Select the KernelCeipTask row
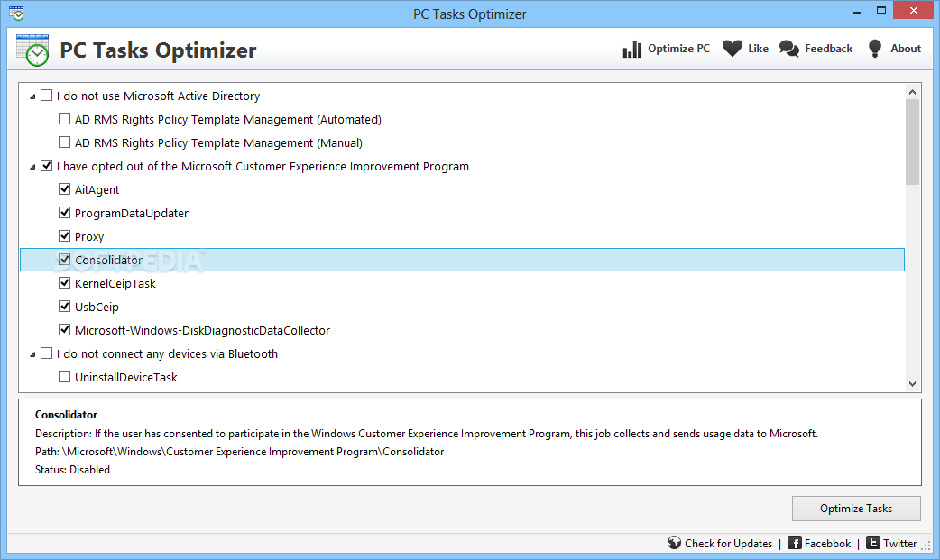The image size is (940, 560). click(x=115, y=283)
